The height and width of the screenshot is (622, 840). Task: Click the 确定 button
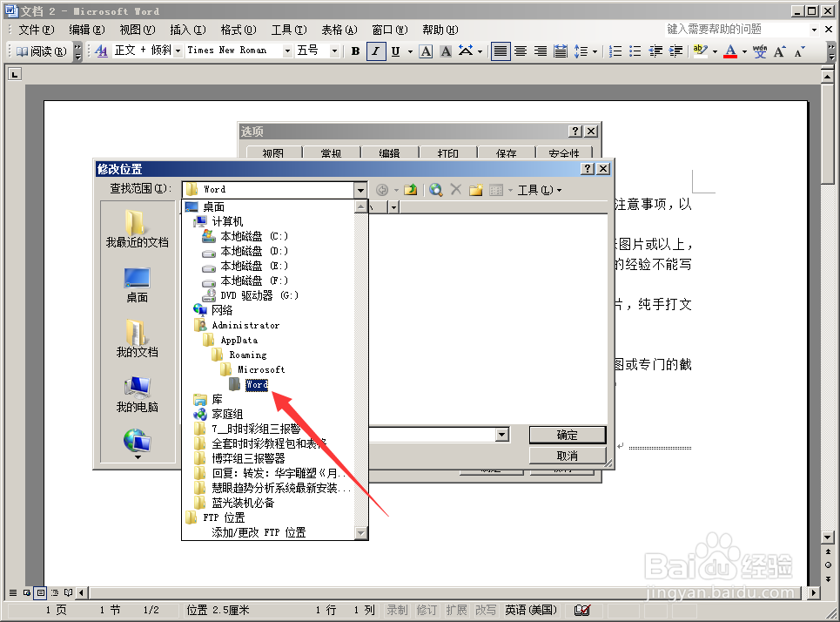(x=568, y=434)
